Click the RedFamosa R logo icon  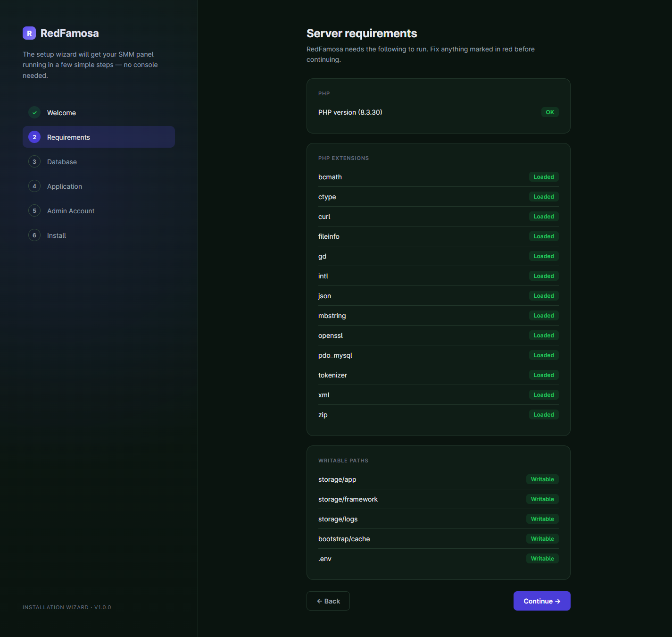point(29,33)
